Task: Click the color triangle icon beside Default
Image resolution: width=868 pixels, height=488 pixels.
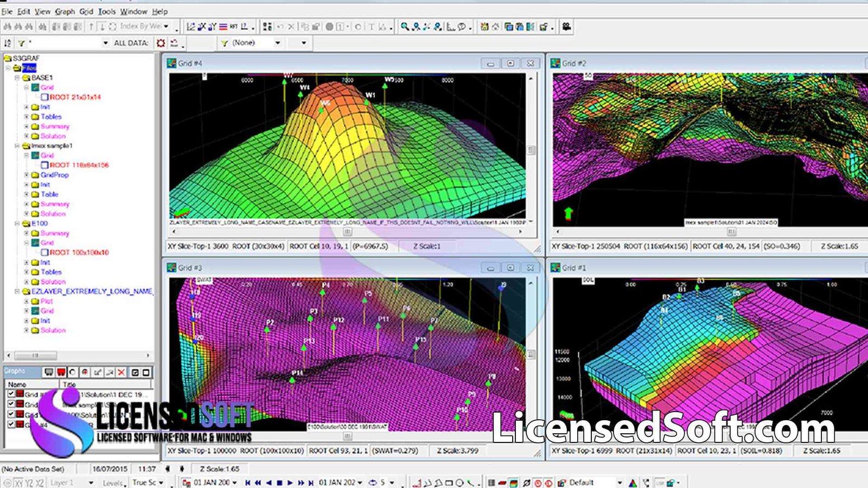Action: [x=633, y=483]
